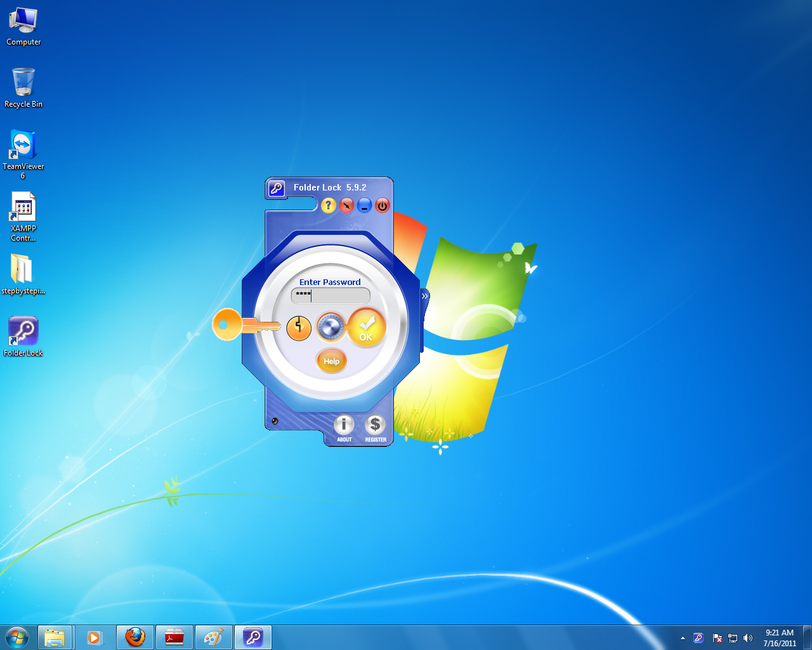Viewport: 812px width, 650px height.
Task: Click the Folder Lock taskbar button
Action: pyautogui.click(x=253, y=637)
